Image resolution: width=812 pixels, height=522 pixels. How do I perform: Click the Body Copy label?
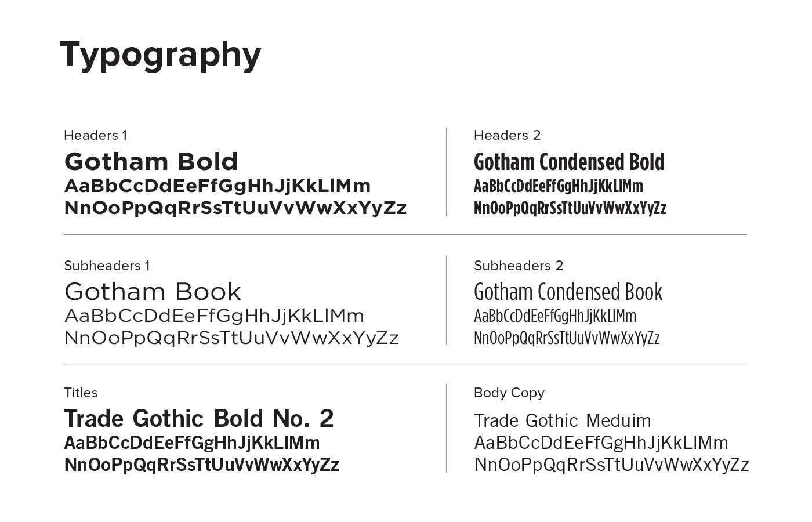tap(509, 393)
